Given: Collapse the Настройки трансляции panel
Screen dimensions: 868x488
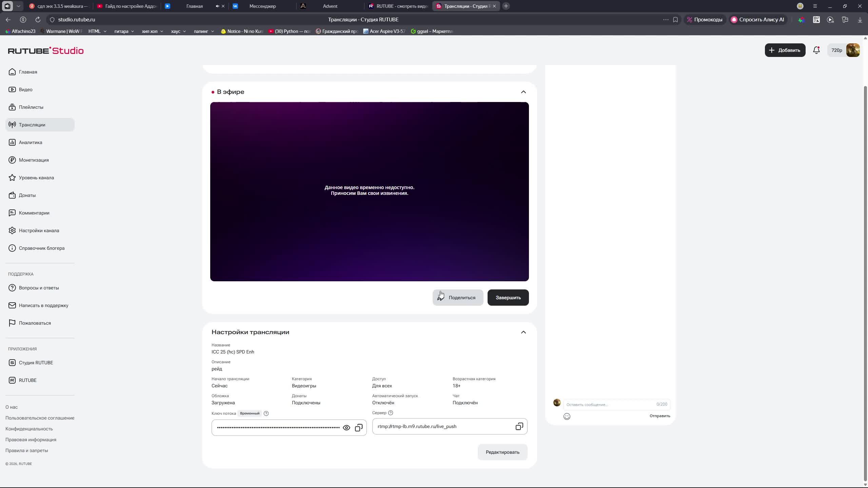Looking at the screenshot, I should pos(523,332).
